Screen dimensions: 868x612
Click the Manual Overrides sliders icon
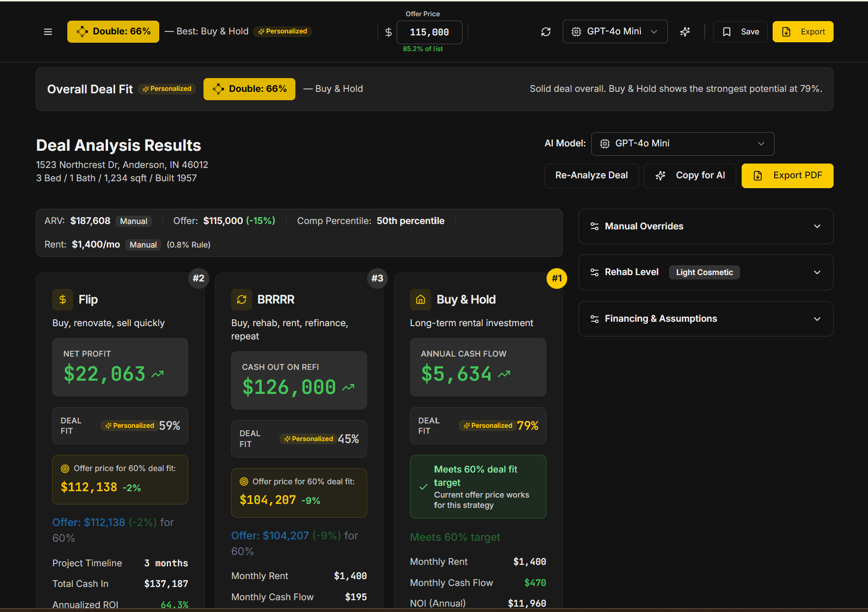pyautogui.click(x=595, y=226)
